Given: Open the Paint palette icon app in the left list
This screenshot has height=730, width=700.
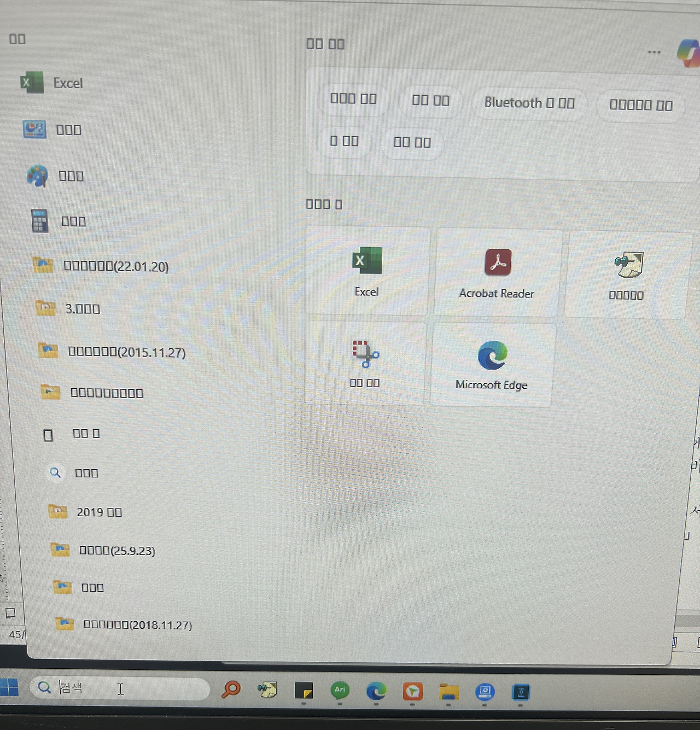Looking at the screenshot, I should pos(56,176).
